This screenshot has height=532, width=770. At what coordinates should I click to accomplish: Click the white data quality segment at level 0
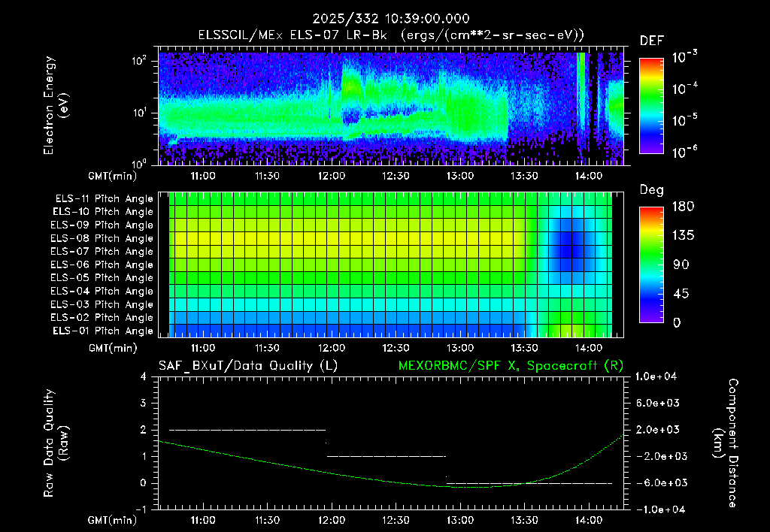pyautogui.click(x=529, y=483)
